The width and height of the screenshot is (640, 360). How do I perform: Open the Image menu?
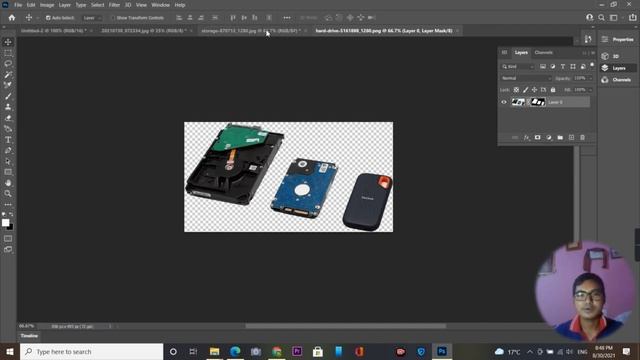47,5
